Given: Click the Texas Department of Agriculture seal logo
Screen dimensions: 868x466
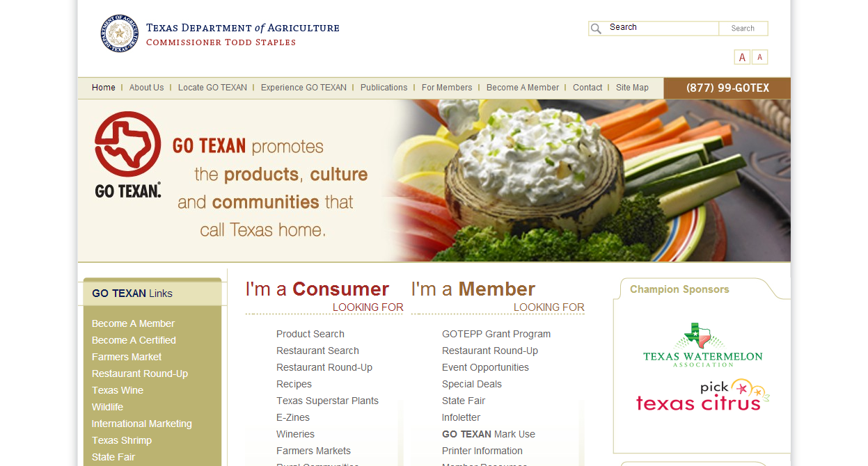Looking at the screenshot, I should click(120, 33).
